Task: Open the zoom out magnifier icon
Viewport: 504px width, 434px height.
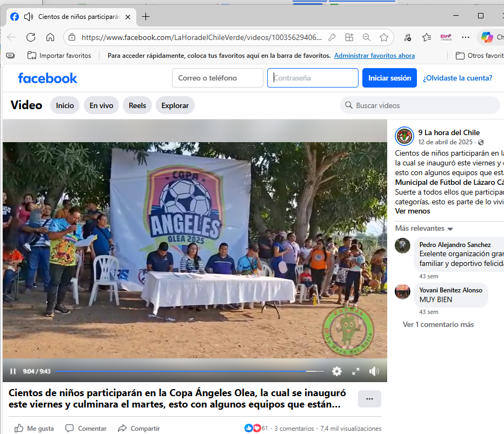Action: point(367,38)
